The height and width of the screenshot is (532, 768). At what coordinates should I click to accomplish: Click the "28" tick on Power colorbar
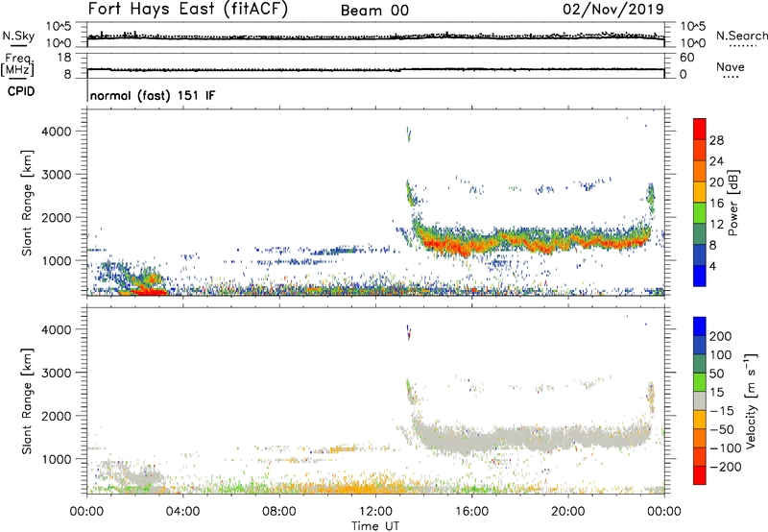click(x=716, y=140)
